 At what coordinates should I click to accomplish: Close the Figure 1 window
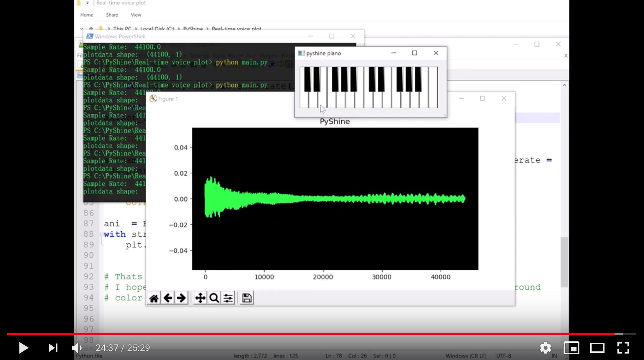click(504, 98)
